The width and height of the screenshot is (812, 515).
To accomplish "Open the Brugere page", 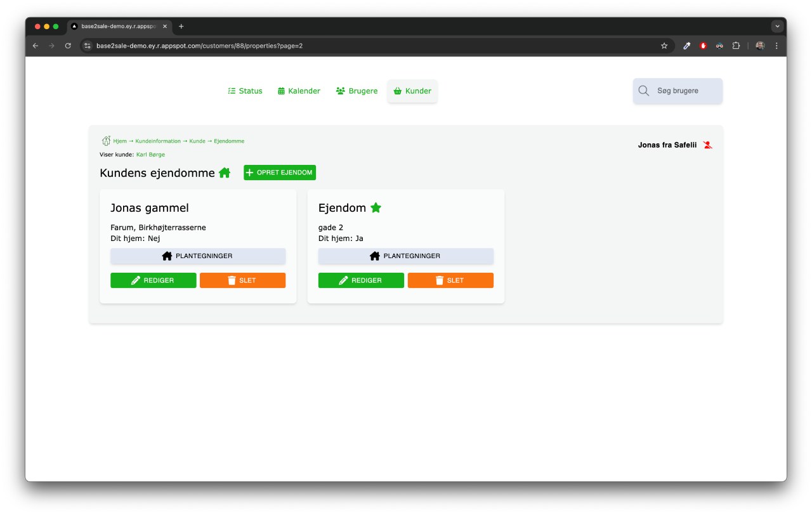I will pos(357,91).
